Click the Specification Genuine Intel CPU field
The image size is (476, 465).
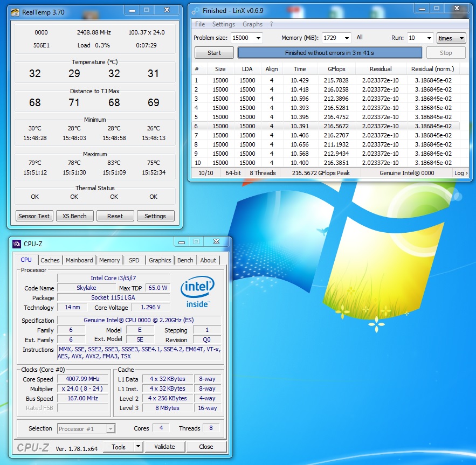click(x=139, y=320)
